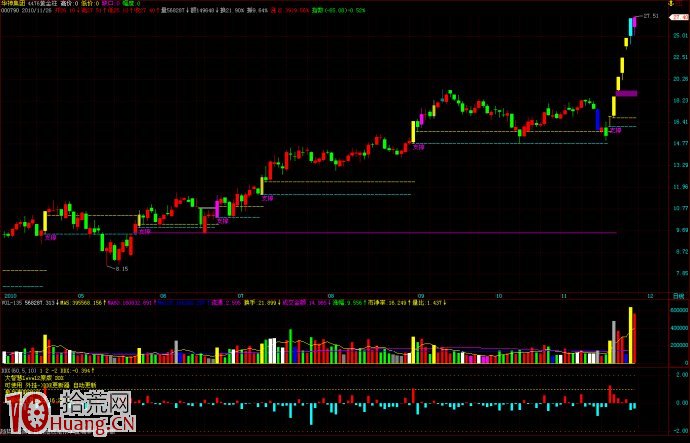This screenshot has height=443, width=690.
Task: Click the gold anchor icon at top right
Action: 671,4
